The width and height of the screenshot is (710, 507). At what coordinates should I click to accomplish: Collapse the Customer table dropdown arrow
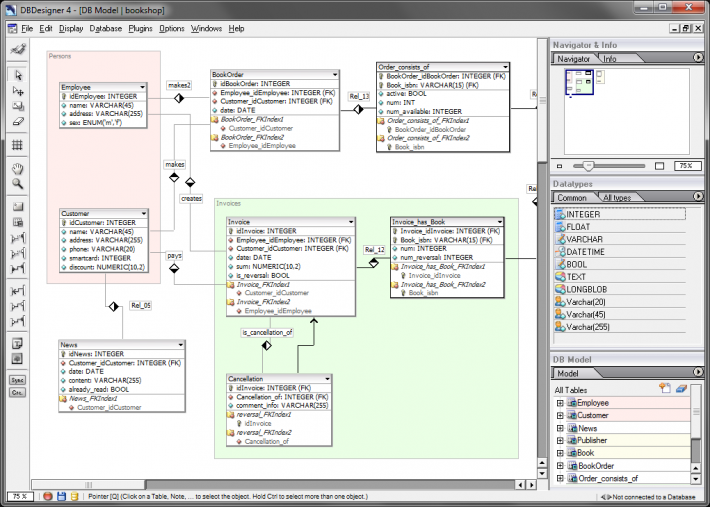144,213
